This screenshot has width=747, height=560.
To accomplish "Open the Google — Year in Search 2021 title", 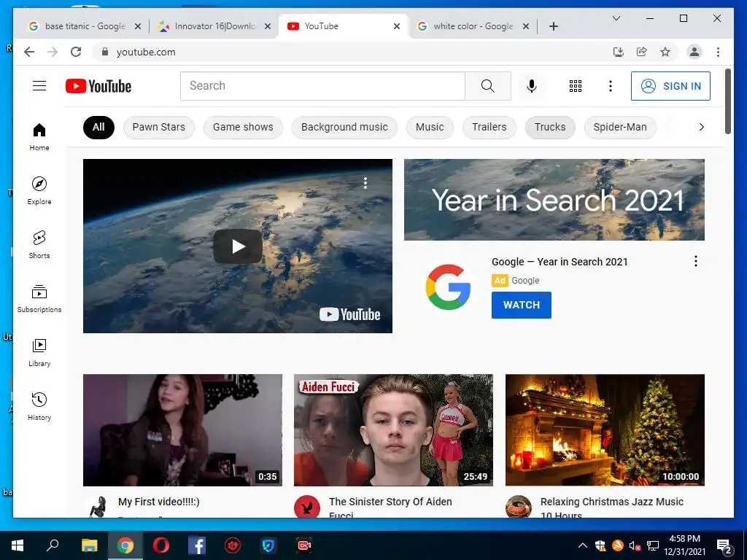I will pyautogui.click(x=560, y=262).
